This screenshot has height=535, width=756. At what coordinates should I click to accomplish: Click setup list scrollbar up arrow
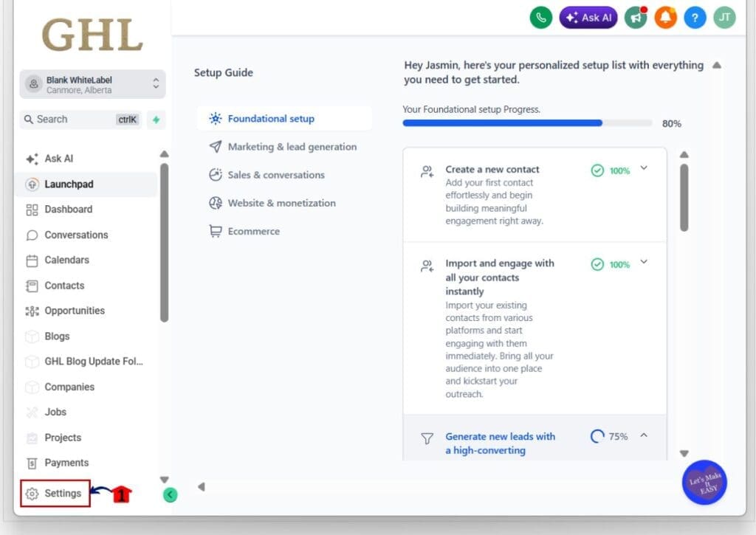pos(684,155)
